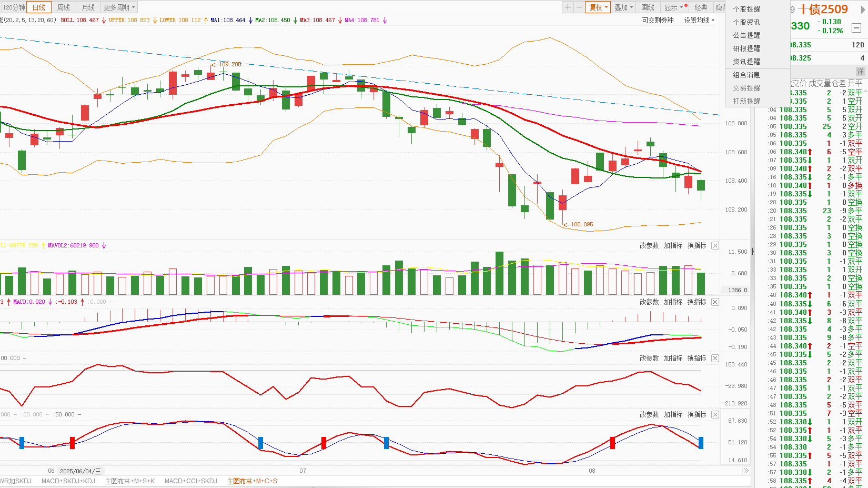Screen dimensions: 868x488
Task: Select 交易提醒 in the popup menu
Action: [746, 88]
